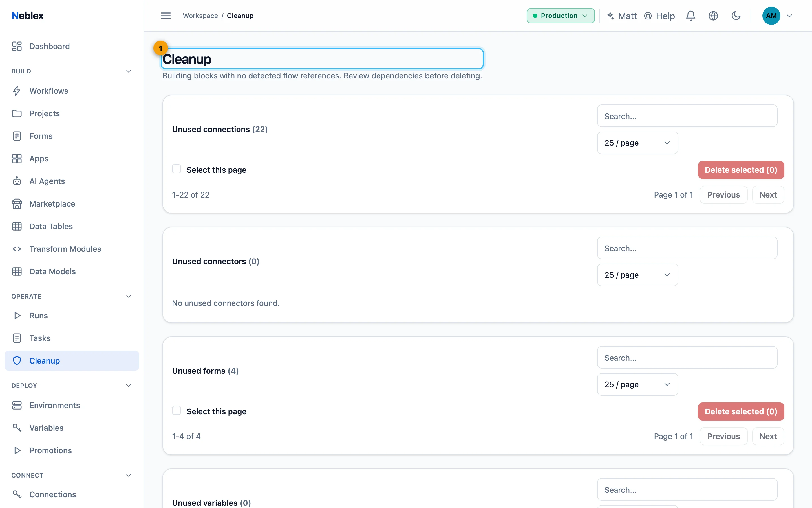Open Help lifebuoy link
This screenshot has height=508, width=812.
point(659,16)
